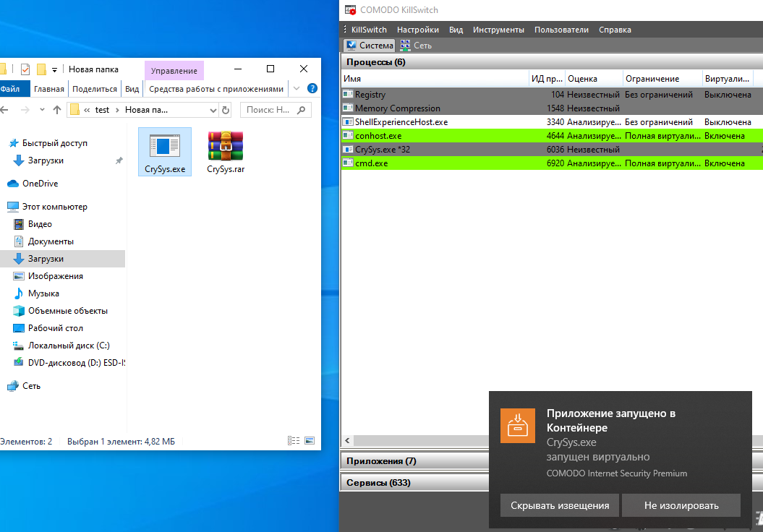Screen dimensions: 763x532
Task: Click the Explorer forward arrow
Action: click(25, 110)
